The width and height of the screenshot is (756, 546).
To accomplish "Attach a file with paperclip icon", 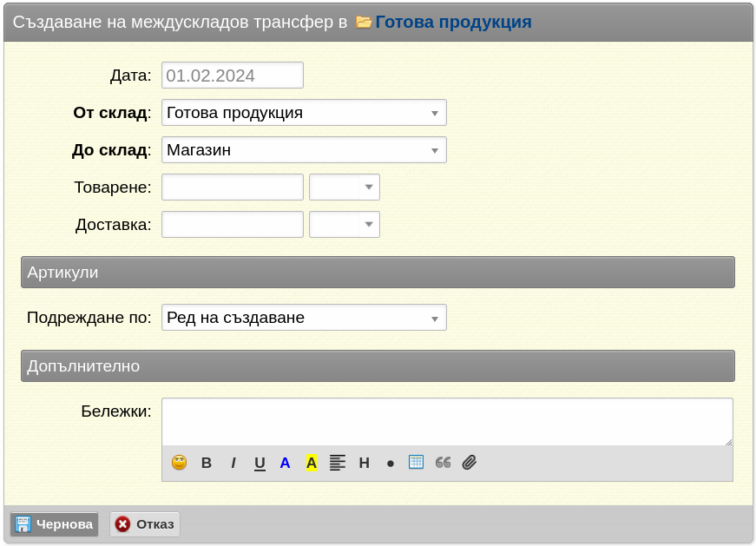I will [x=469, y=463].
